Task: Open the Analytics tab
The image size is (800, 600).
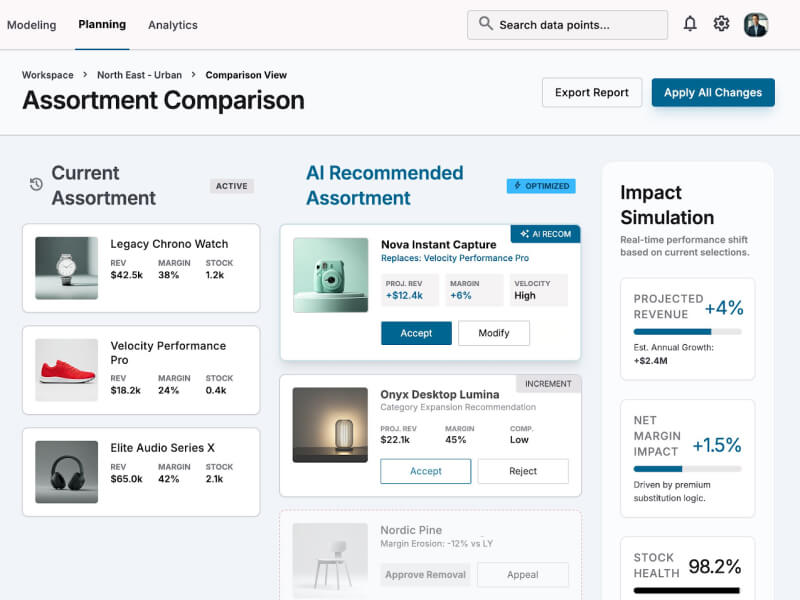Action: click(x=172, y=25)
